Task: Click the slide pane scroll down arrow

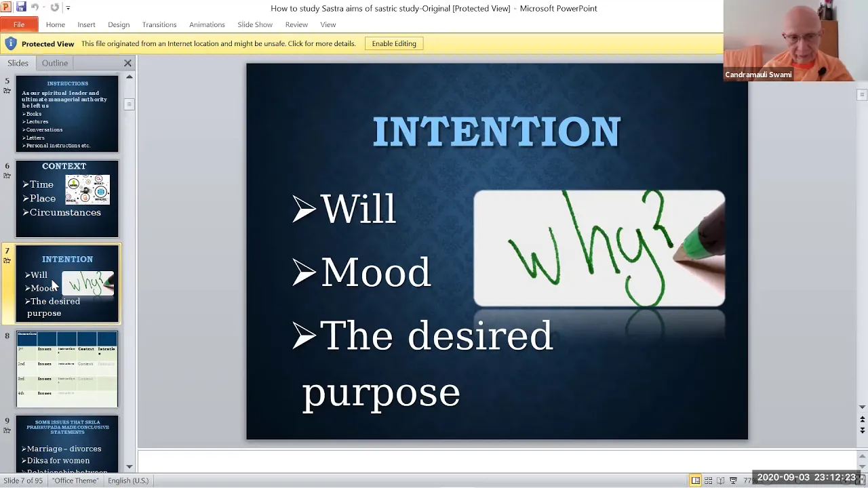Action: (129, 467)
